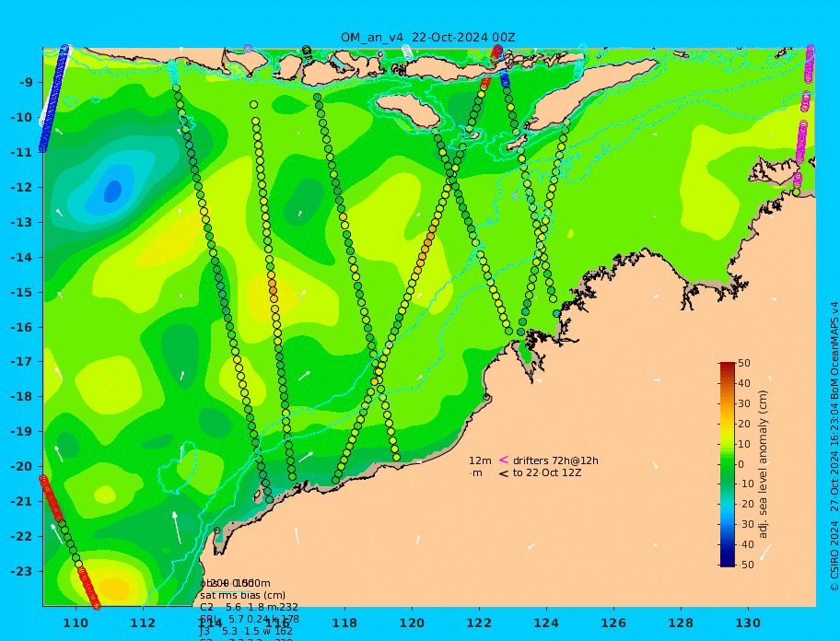Screen dimensions: 840x641
Task: Click latitude axis label -21
Action: [21, 502]
